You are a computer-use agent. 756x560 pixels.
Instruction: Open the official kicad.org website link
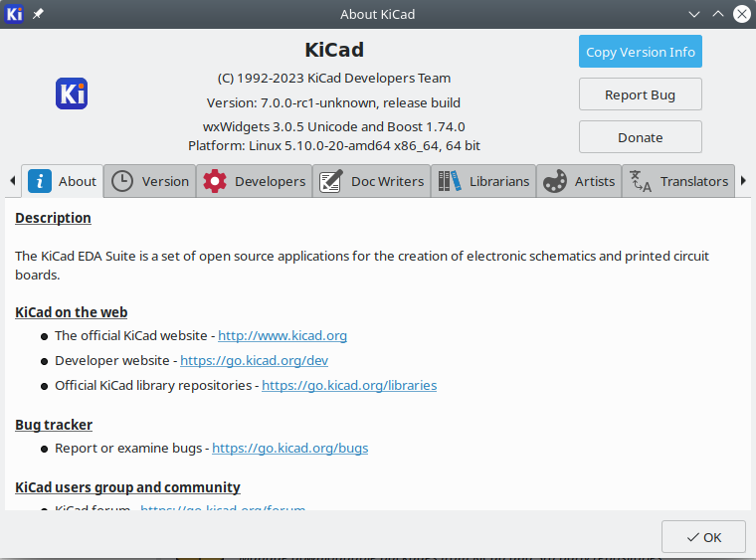[x=283, y=336]
